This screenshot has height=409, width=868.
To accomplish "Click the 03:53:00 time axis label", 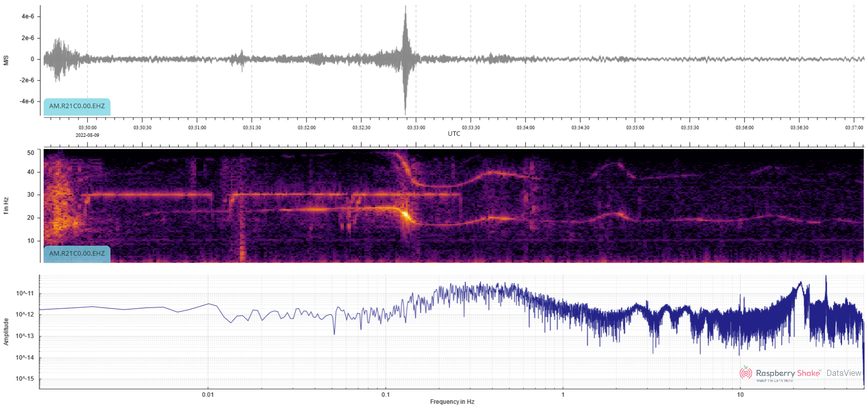I will (x=416, y=128).
